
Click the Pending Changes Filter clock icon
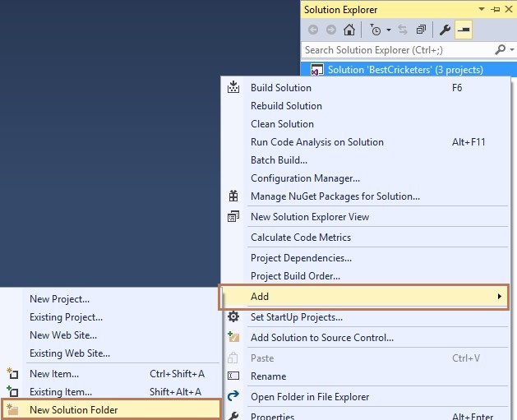tap(375, 30)
